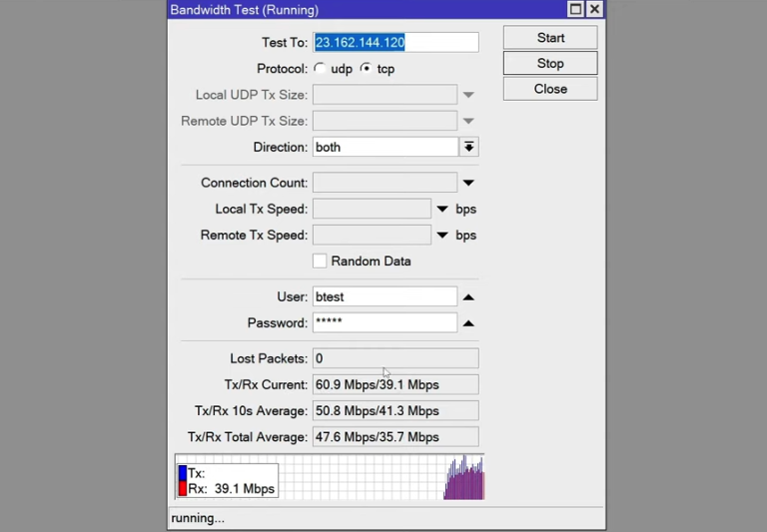Maximize the Bandwidth Test window
This screenshot has width=767, height=532.
(575, 9)
